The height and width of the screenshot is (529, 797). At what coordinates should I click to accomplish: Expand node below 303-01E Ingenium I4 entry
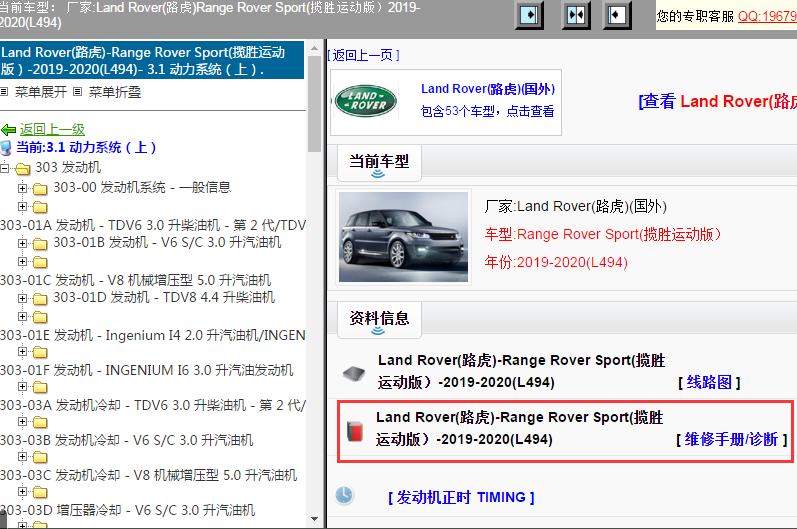click(22, 351)
